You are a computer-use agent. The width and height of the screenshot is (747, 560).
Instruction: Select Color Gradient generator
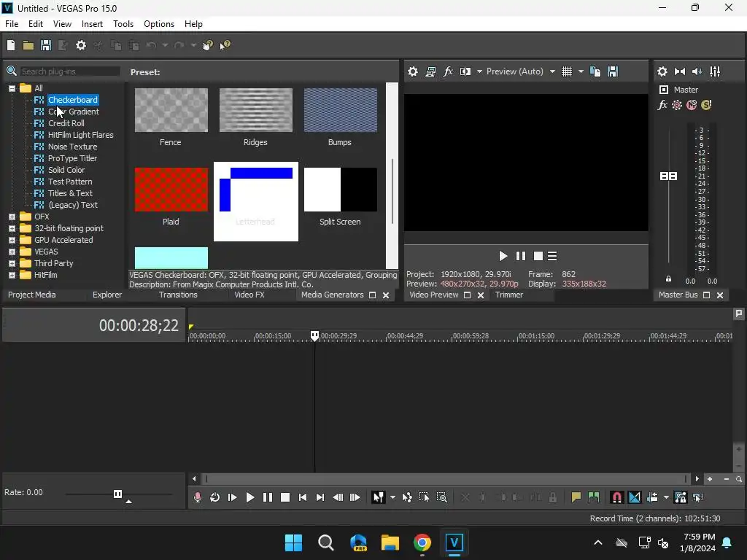click(74, 112)
